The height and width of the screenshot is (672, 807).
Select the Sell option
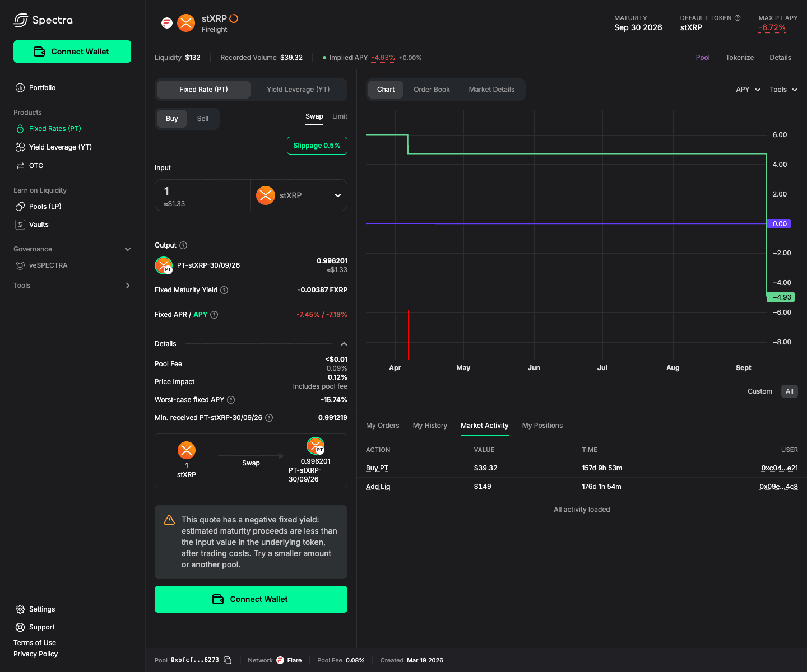(203, 119)
